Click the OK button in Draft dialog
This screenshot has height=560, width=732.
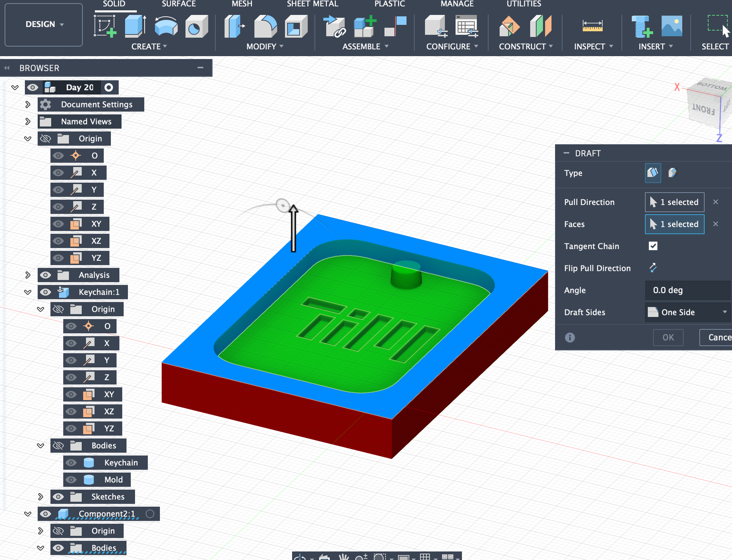(668, 337)
